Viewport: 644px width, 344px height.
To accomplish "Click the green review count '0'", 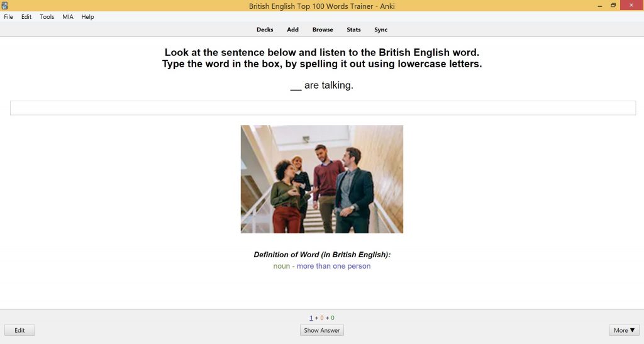I will pos(333,318).
